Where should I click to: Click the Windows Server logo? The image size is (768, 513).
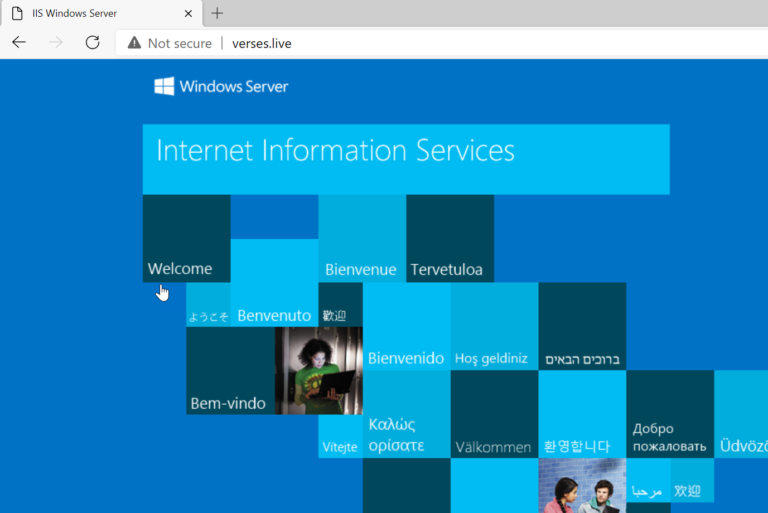(x=221, y=87)
